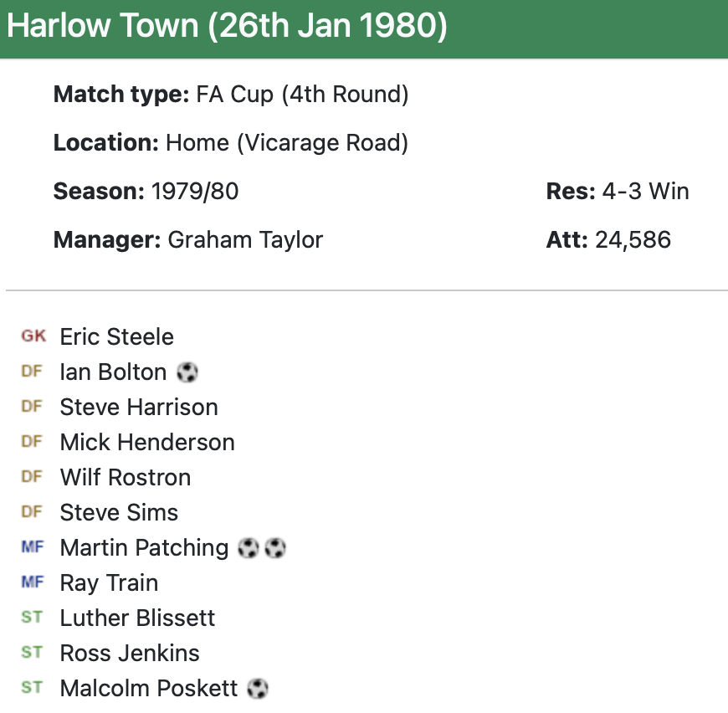
Task: Click the FA Cup (4th Round) match type
Action: 303,95
